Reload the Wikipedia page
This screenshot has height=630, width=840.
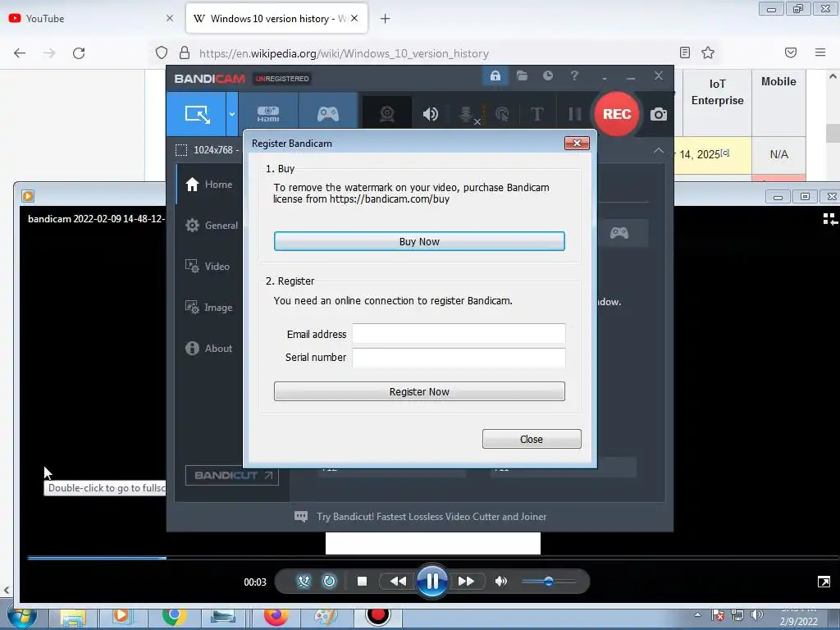coord(79,53)
